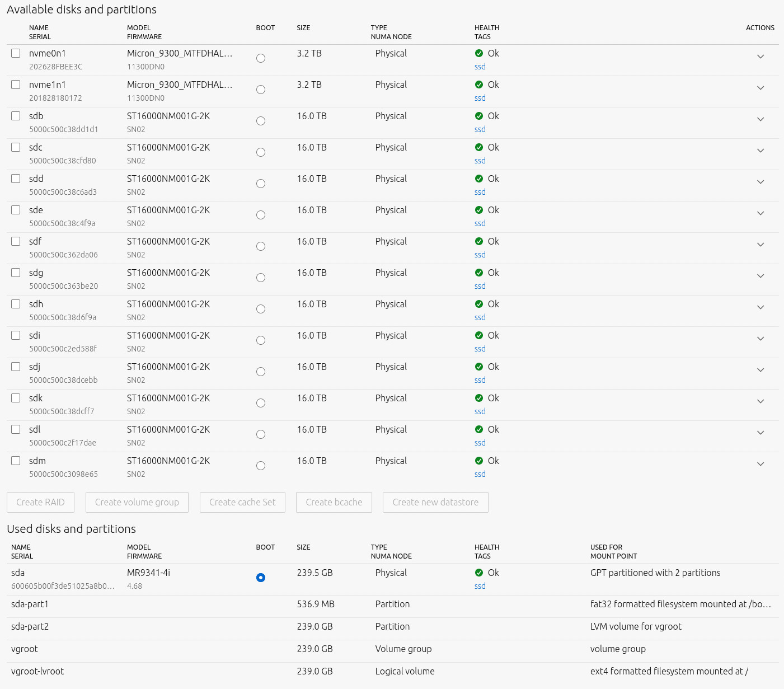Check the box for disk sdk

click(16, 398)
